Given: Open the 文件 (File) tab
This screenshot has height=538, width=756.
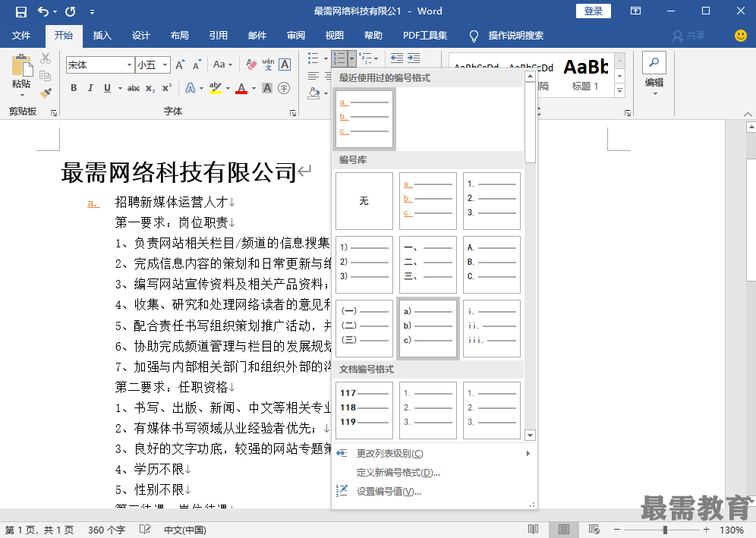Looking at the screenshot, I should pyautogui.click(x=21, y=35).
